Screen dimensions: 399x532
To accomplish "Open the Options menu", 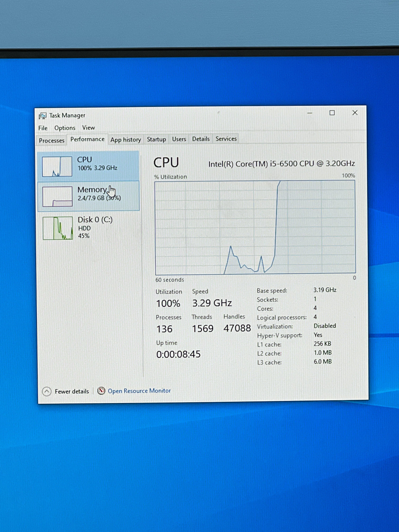I will click(65, 128).
